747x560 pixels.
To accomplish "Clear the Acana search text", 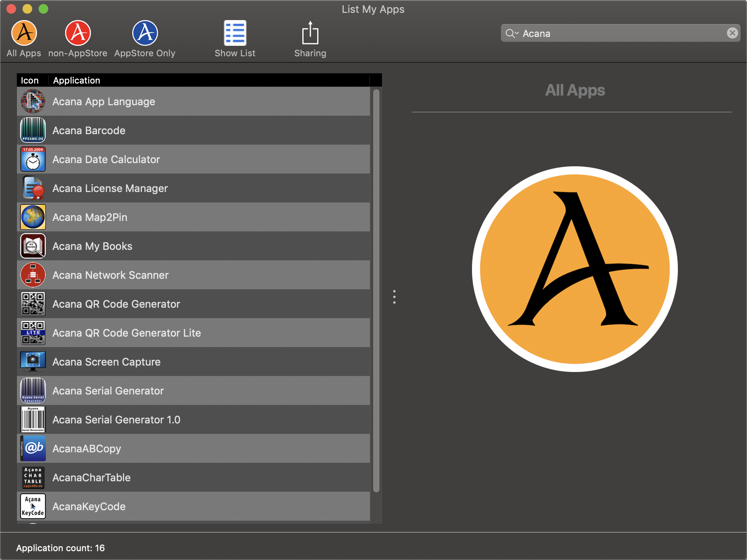I will (732, 33).
